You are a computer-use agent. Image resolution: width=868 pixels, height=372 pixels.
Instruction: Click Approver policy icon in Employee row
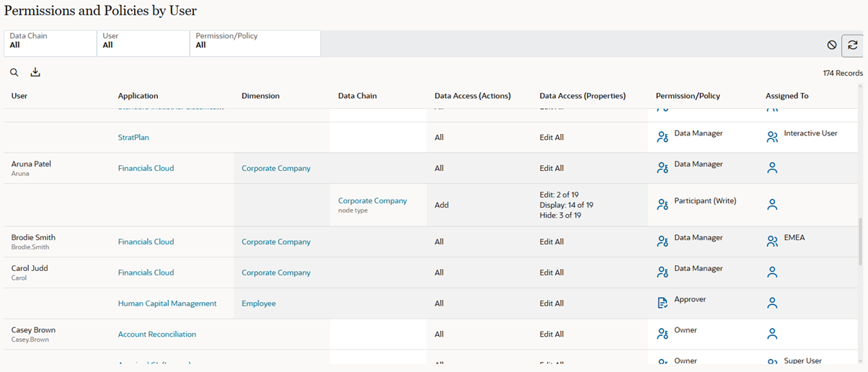pos(663,304)
